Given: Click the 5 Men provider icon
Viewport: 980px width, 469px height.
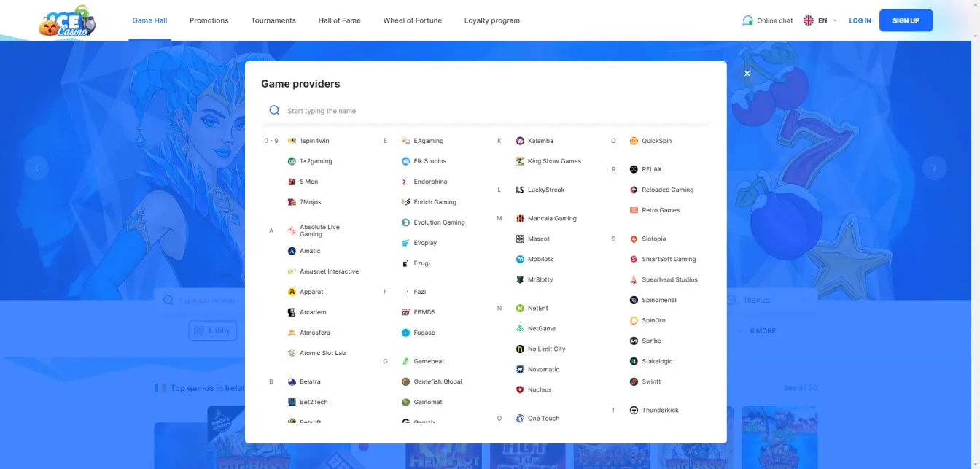Looking at the screenshot, I should [x=292, y=182].
